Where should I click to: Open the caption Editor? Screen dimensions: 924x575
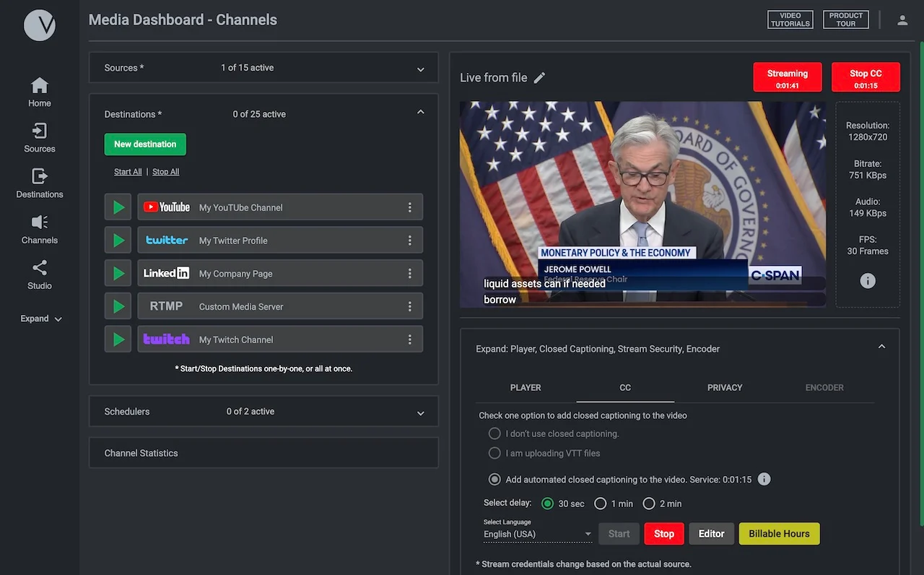[x=711, y=534]
